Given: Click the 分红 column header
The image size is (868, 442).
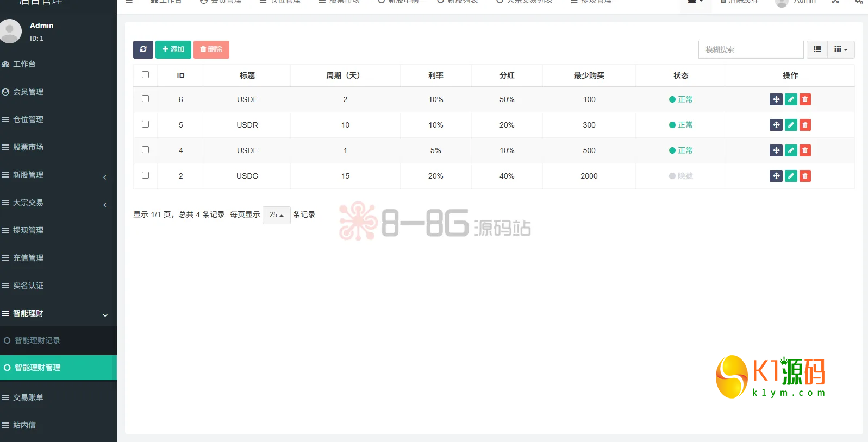Looking at the screenshot, I should click(x=507, y=75).
